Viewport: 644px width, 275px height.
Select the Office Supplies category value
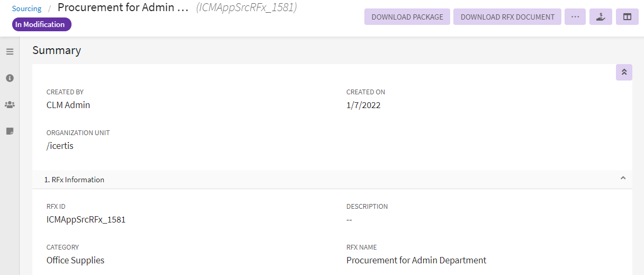pyautogui.click(x=75, y=260)
